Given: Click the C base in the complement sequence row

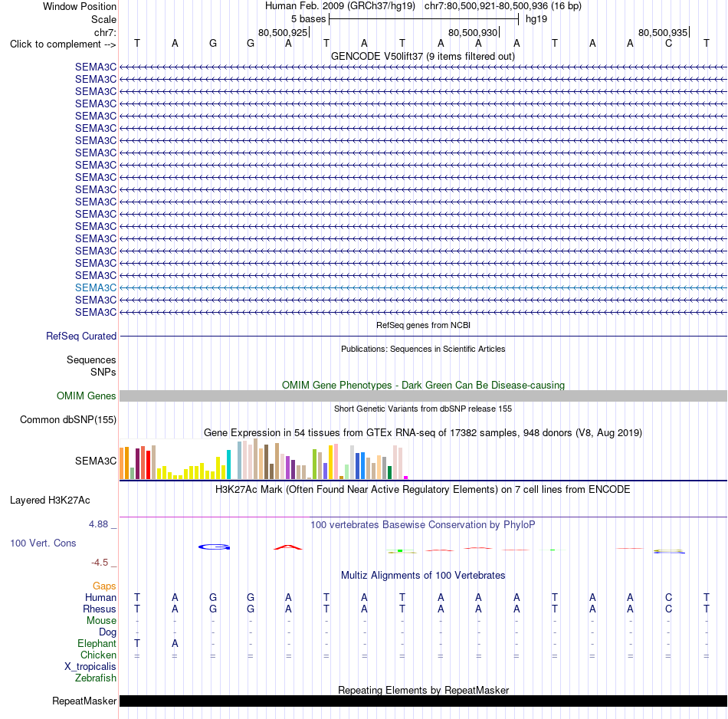Looking at the screenshot, I should (668, 43).
